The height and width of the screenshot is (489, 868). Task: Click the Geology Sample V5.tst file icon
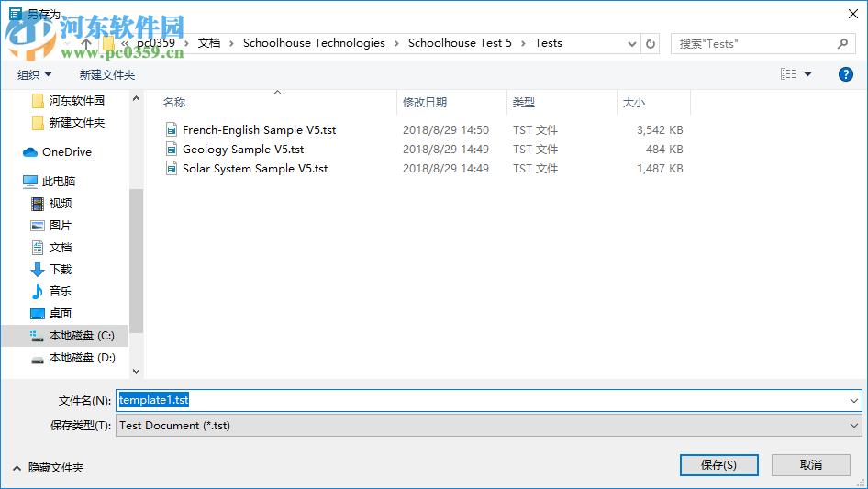point(172,149)
